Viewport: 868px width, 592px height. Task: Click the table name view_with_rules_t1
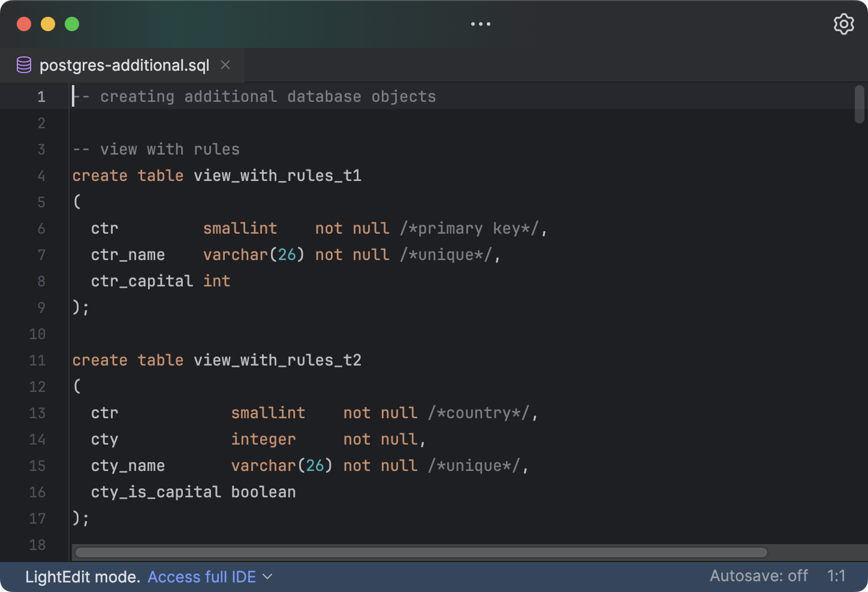coord(278,176)
